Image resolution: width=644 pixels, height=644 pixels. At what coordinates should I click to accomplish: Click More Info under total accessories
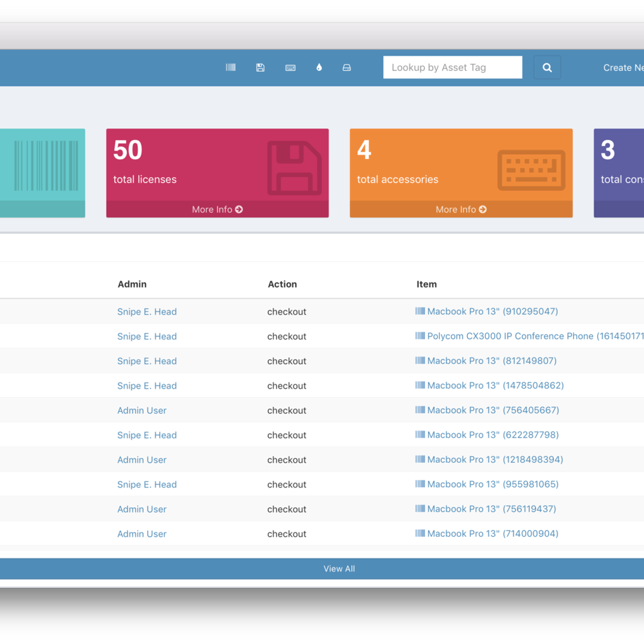click(461, 209)
